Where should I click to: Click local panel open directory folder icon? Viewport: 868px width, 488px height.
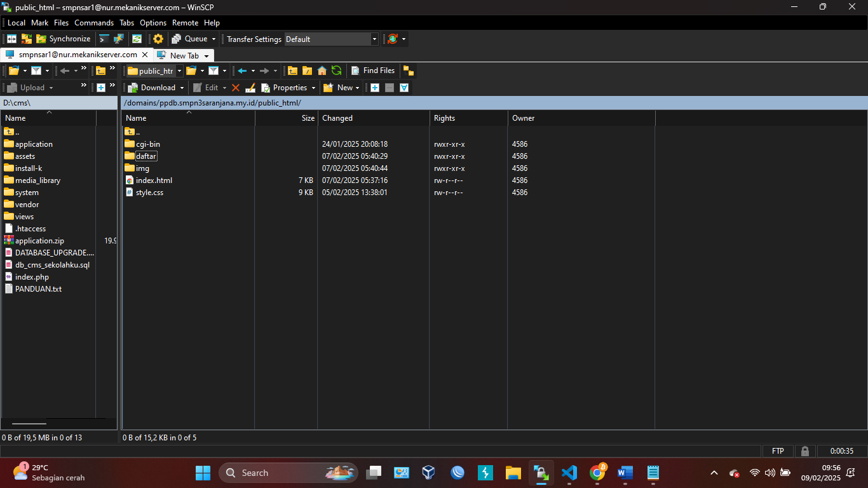pos(14,71)
